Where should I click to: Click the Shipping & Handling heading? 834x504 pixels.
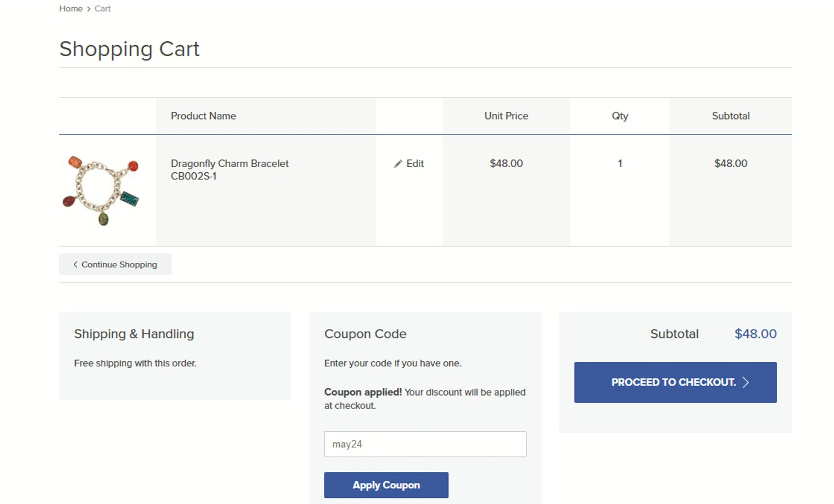[x=134, y=334]
